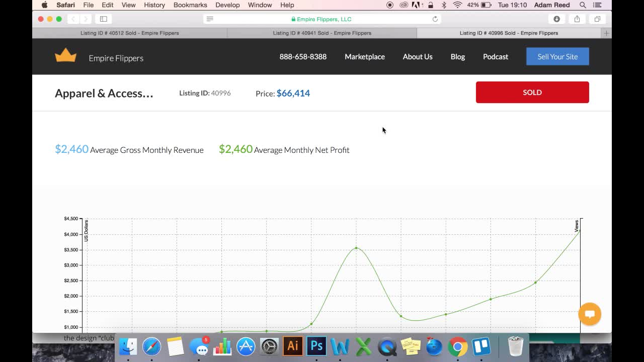The image size is (644, 362).
Task: Toggle the Safari sidebar button
Action: 104,19
